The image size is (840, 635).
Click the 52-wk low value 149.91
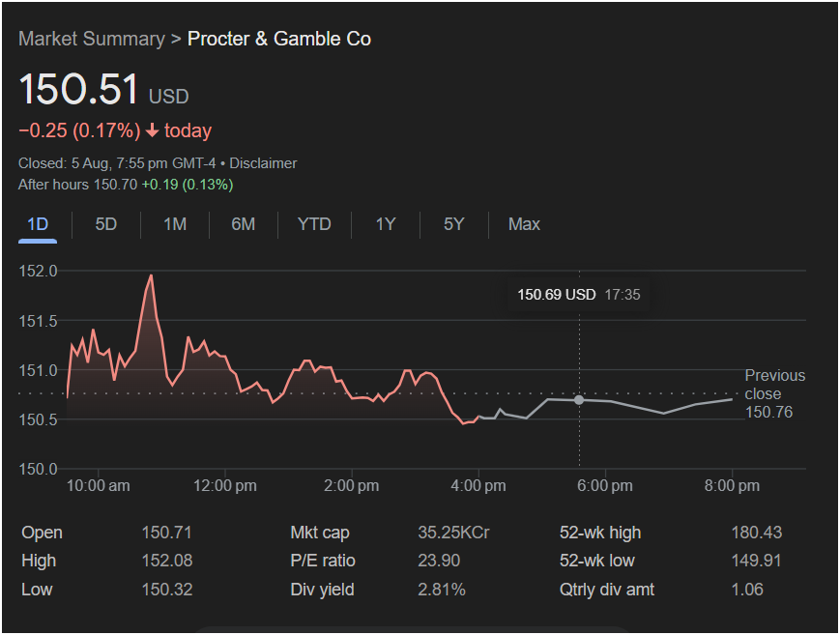point(757,561)
